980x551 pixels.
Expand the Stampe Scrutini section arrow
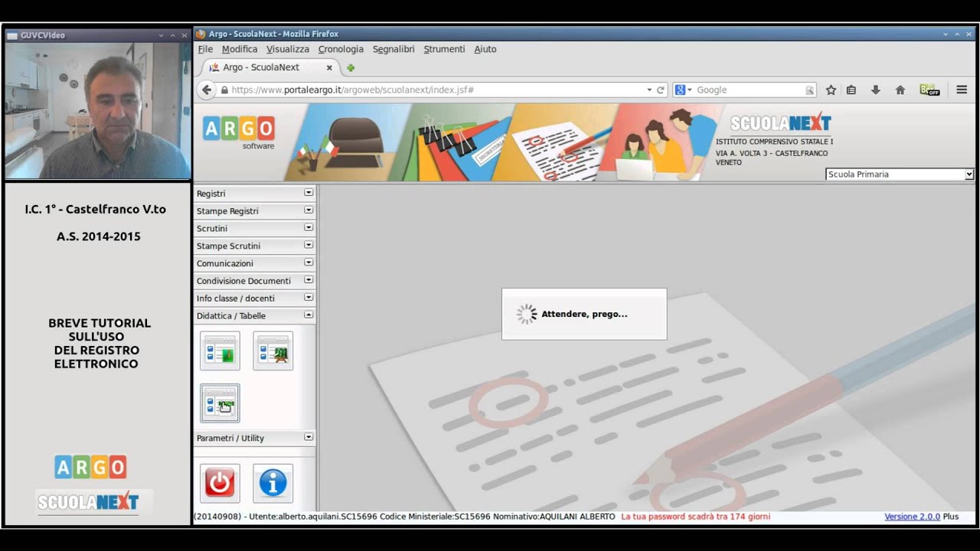tap(309, 246)
